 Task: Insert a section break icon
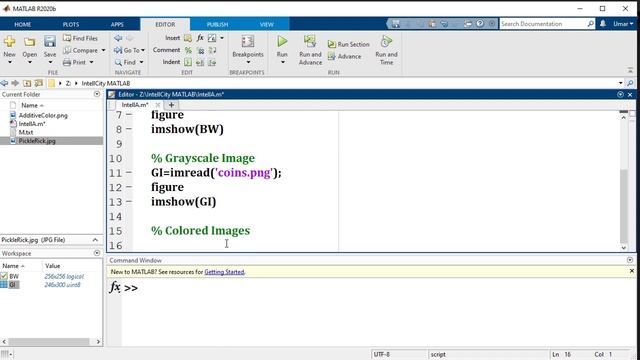(x=188, y=38)
